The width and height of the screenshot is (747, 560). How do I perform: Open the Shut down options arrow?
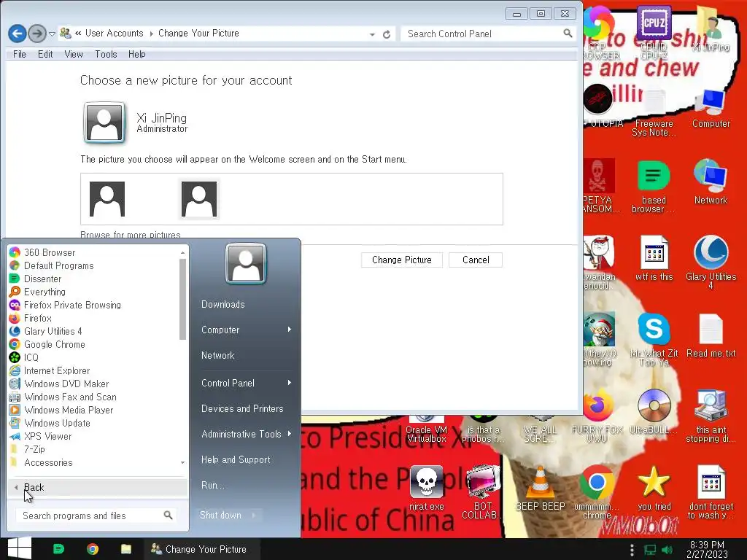point(253,516)
